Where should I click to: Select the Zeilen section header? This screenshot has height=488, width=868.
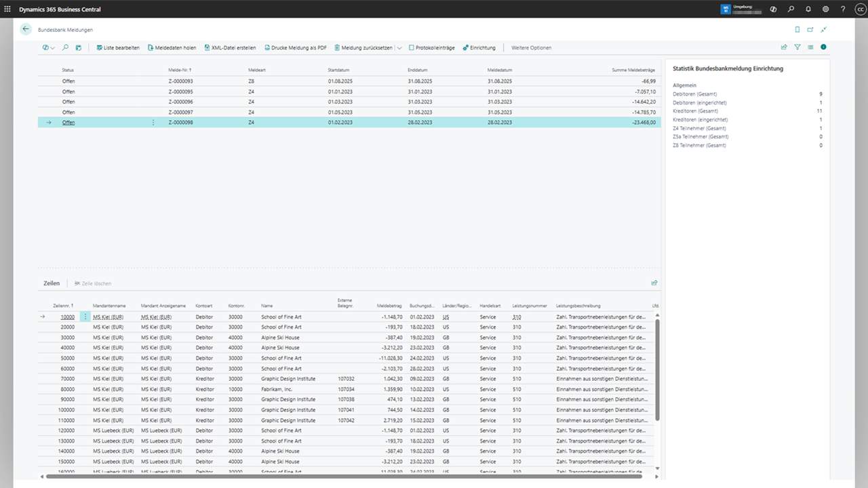(x=52, y=283)
